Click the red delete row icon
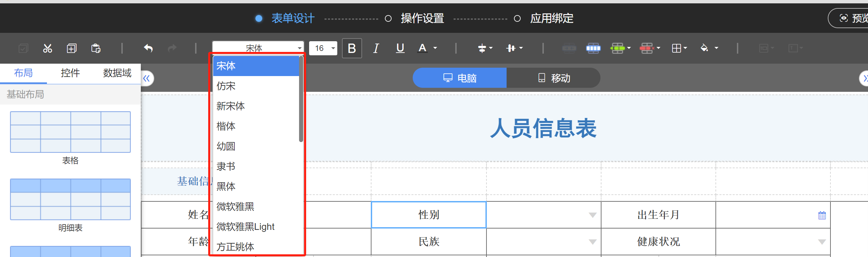This screenshot has width=868, height=257. (646, 49)
